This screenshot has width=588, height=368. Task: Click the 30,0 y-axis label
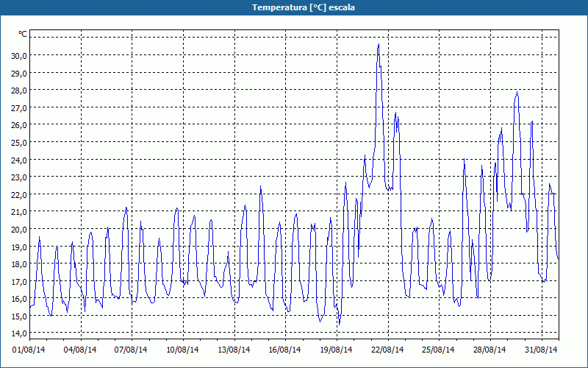(x=18, y=56)
